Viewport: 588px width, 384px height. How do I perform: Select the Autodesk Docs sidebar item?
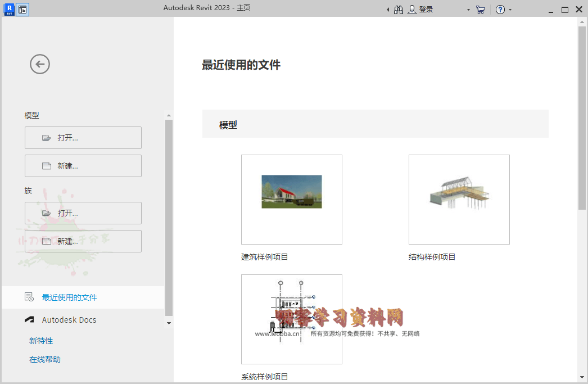(x=69, y=320)
